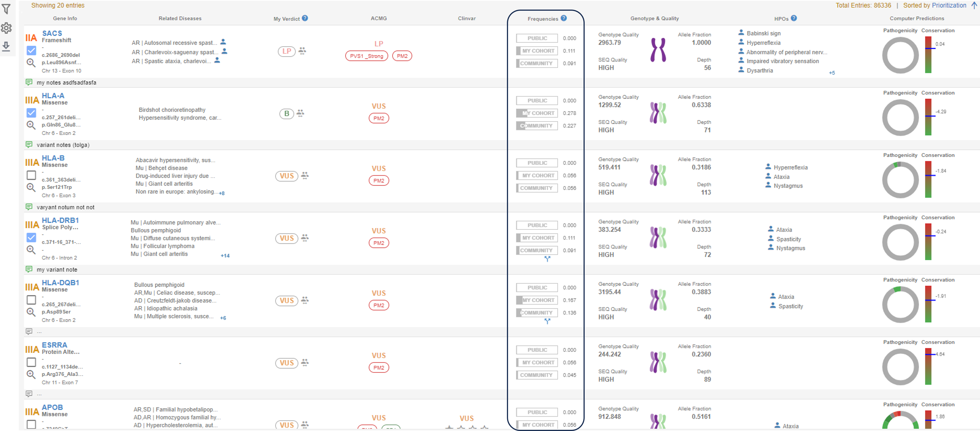Uncheck the HLA-A variant checkbox
This screenshot has height=431, width=980.
[x=32, y=113]
